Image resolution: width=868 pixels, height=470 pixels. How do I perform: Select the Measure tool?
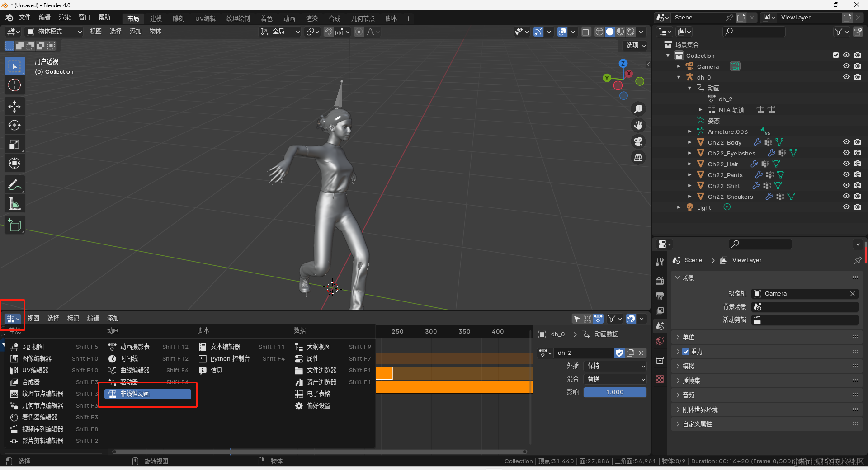pyautogui.click(x=14, y=204)
